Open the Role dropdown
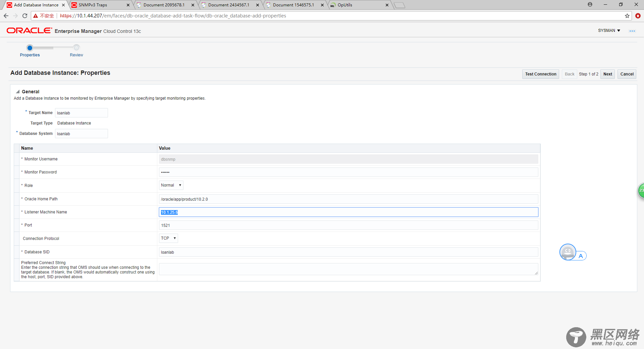644x349 pixels. point(171,185)
